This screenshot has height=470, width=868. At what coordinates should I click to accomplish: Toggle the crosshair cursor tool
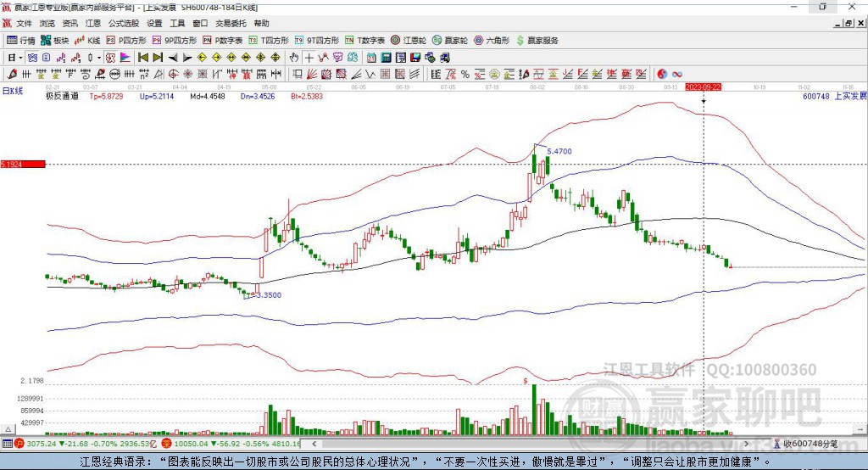309,58
